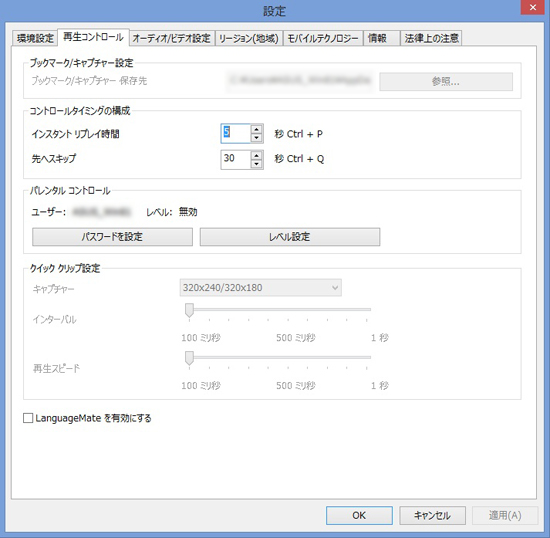Click the 参照... browse button
This screenshot has height=538, width=550.
click(x=446, y=82)
